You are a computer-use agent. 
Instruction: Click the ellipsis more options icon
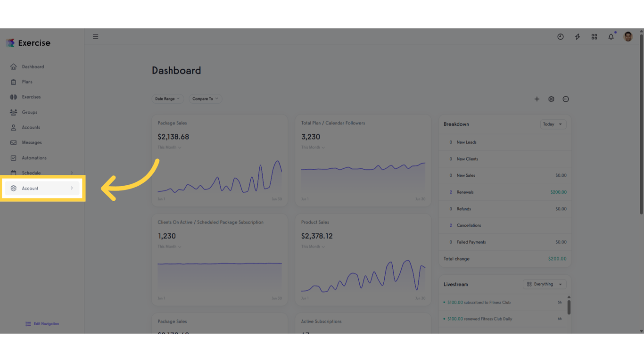tap(566, 99)
